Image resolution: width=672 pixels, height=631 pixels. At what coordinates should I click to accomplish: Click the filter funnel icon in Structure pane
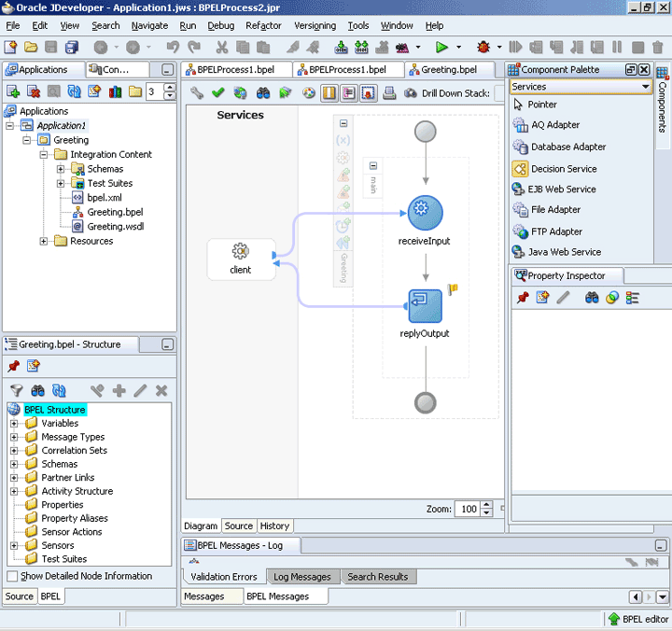pyautogui.click(x=16, y=390)
